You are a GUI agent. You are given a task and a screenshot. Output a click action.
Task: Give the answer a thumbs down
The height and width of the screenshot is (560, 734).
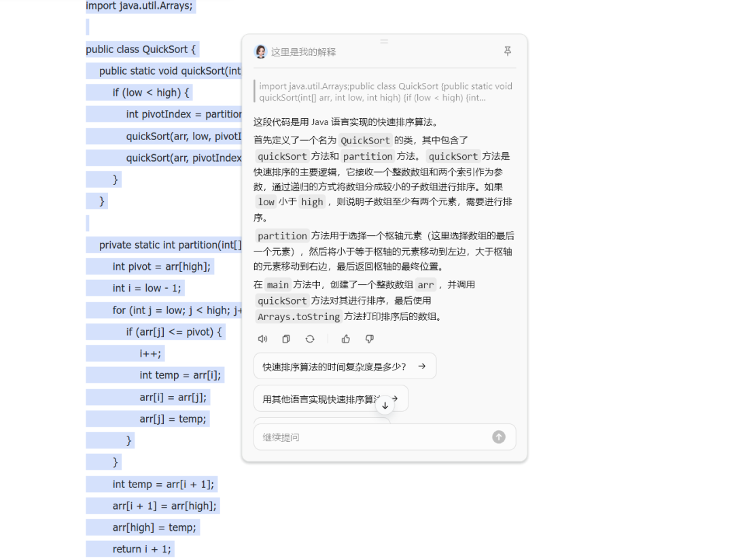point(369,339)
